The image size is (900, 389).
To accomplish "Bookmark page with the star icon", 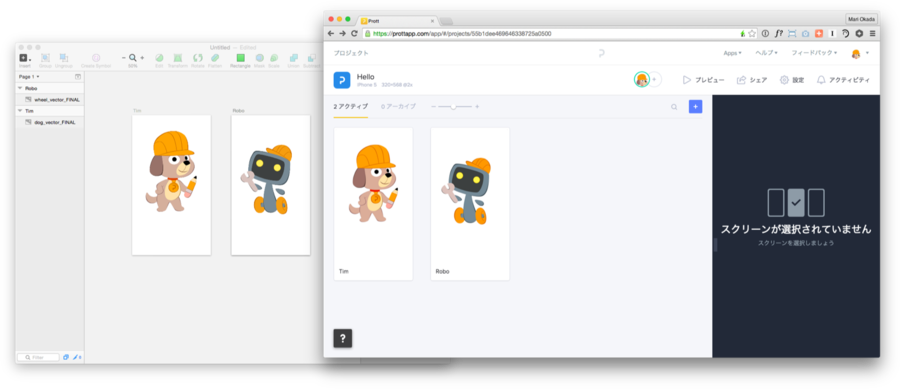I will pyautogui.click(x=752, y=33).
